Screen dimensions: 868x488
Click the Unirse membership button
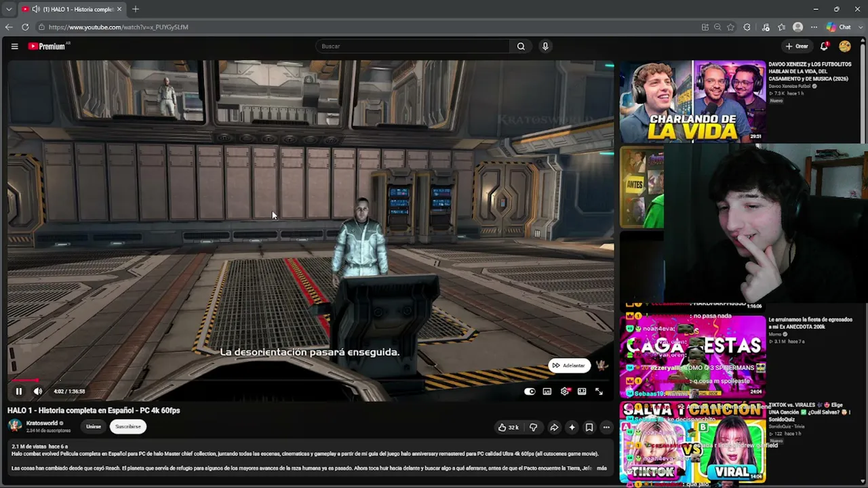[94, 426]
